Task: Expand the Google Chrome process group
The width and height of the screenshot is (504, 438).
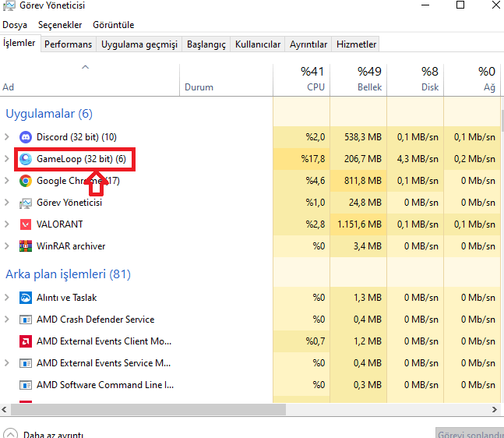Action: (x=7, y=180)
